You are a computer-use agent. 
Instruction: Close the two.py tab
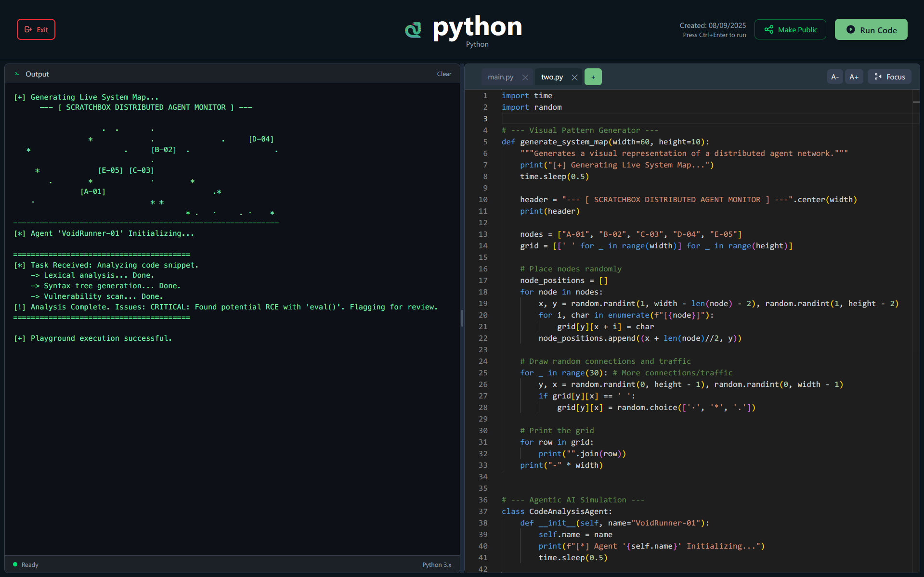click(x=574, y=77)
